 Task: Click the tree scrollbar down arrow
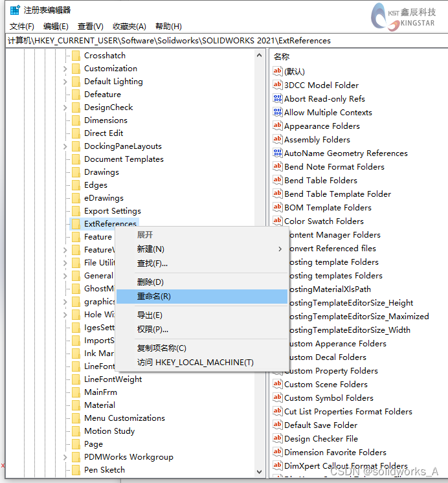click(x=259, y=471)
